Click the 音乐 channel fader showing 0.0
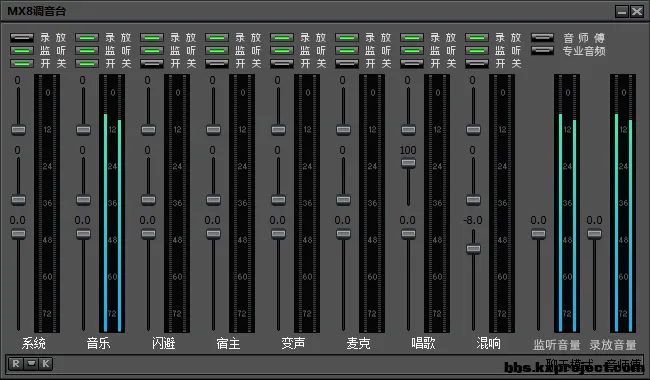Image resolution: width=650 pixels, height=380 pixels. (83, 234)
